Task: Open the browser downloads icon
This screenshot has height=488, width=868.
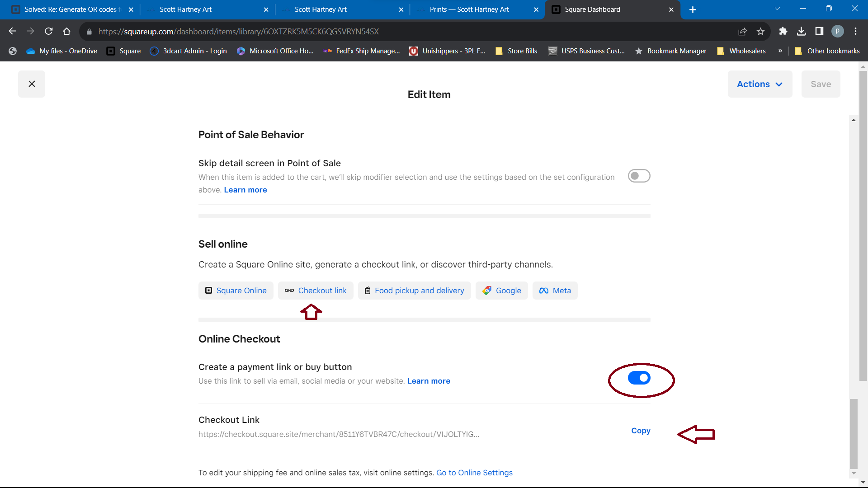Action: [801, 31]
